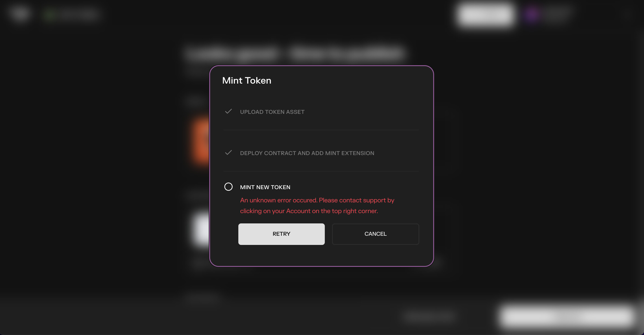Click the CANCEL button

tap(375, 234)
